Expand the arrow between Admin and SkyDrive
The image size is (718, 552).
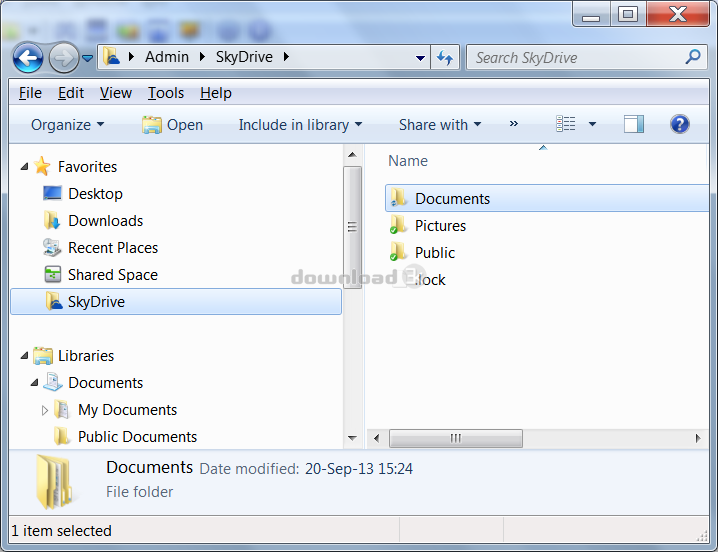(x=202, y=57)
